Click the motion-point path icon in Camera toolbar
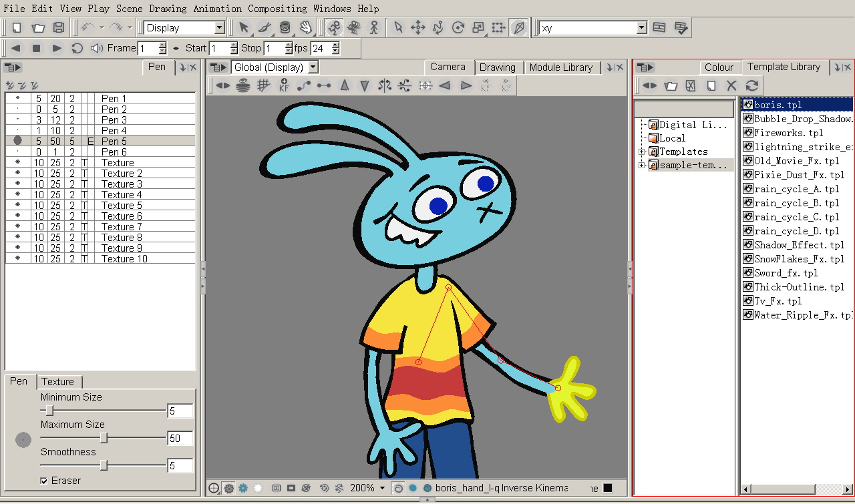The height and width of the screenshot is (504, 855). [x=304, y=85]
